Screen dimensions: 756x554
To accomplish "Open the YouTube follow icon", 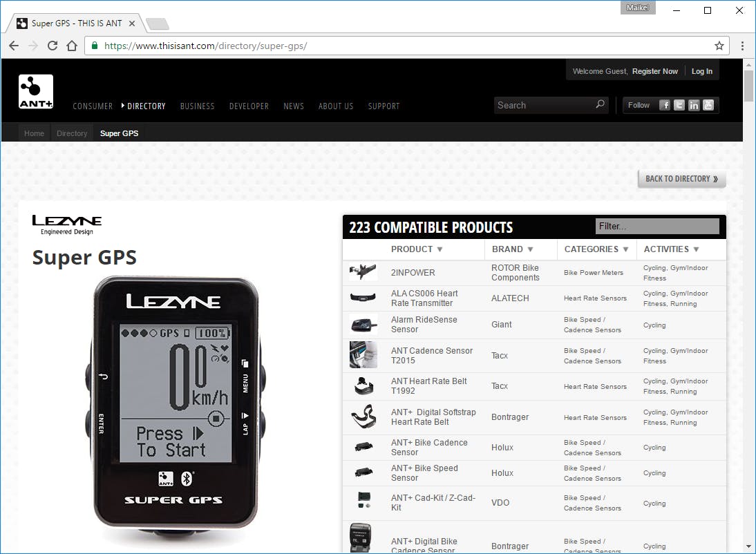I will [x=708, y=105].
